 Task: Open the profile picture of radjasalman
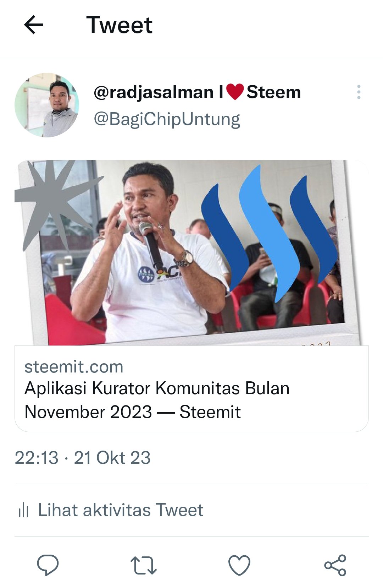coord(47,105)
